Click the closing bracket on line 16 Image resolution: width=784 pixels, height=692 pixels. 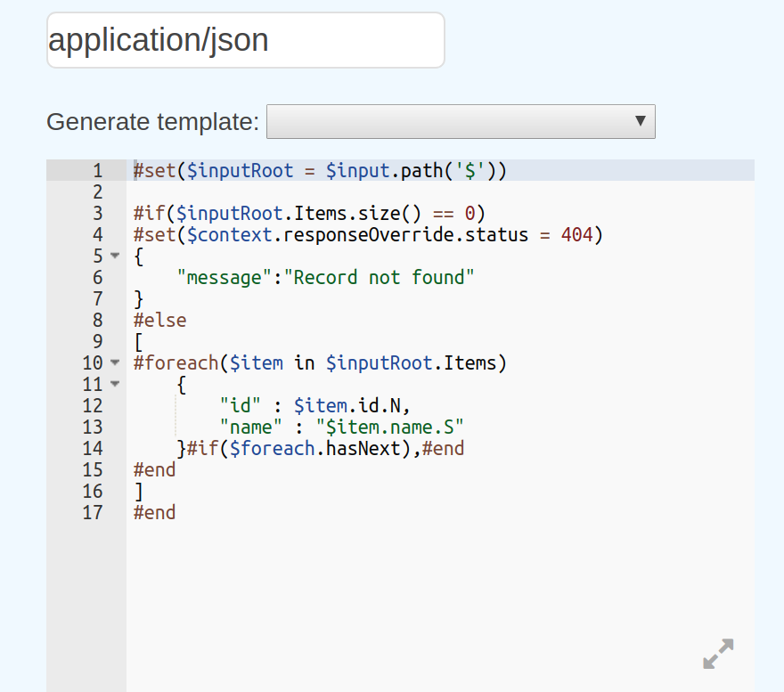(x=139, y=492)
